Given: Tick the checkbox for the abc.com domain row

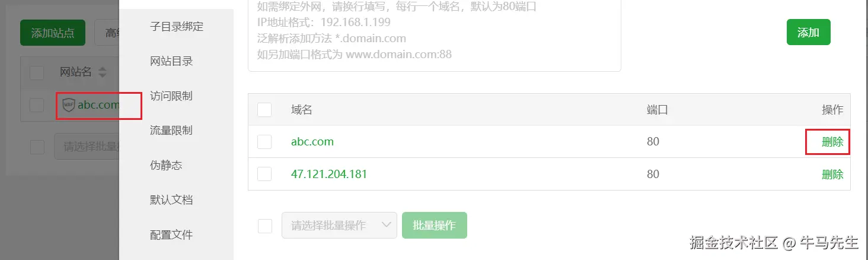Looking at the screenshot, I should point(264,142).
